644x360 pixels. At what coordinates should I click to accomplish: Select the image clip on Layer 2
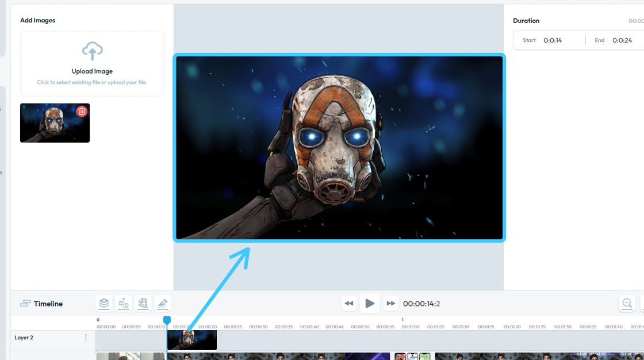(192, 340)
